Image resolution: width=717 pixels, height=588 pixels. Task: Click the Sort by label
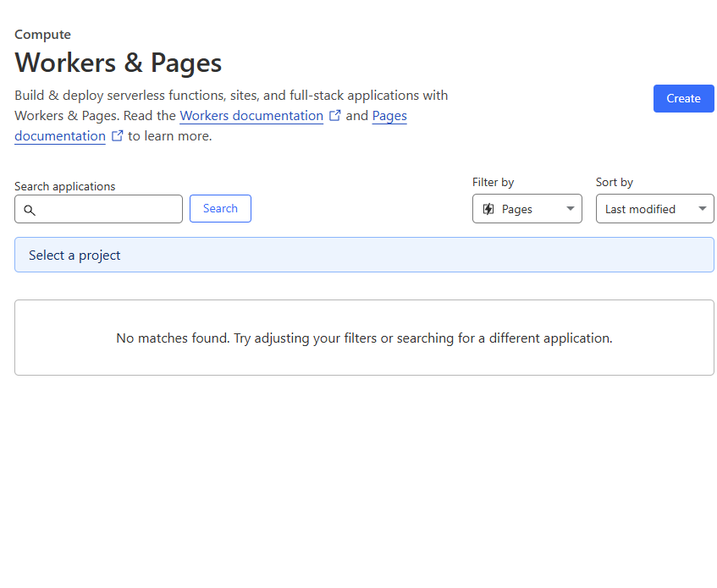coord(614,182)
